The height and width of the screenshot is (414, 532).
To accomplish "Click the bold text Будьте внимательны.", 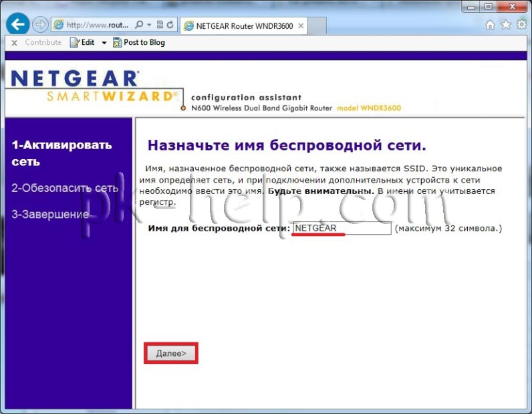I will [x=321, y=191].
